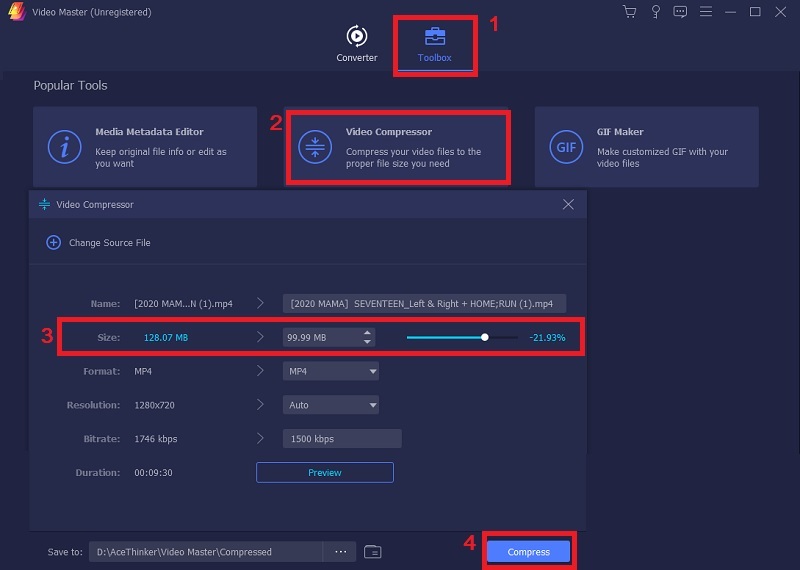Click the arrow chevron in Resolution row
The height and width of the screenshot is (570, 800).
tap(260, 404)
